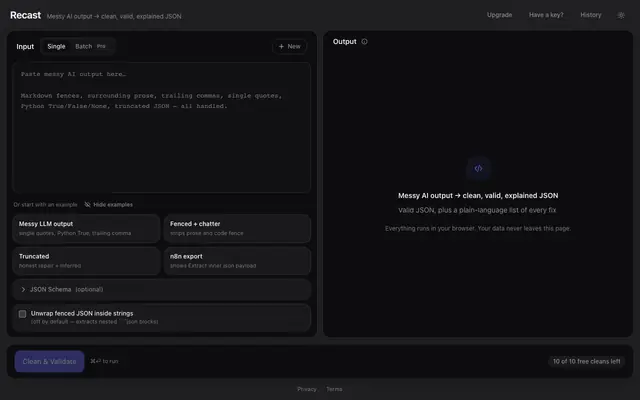Load the Messy LLM output example
The image size is (640, 400).
point(86,228)
